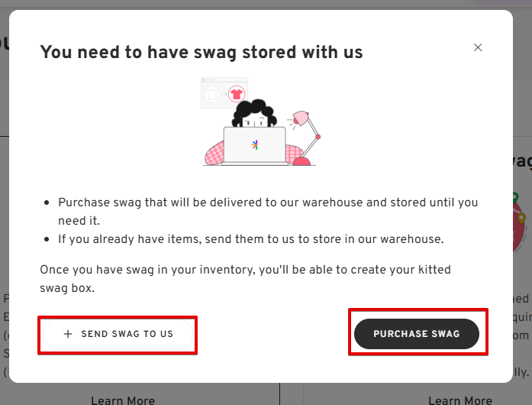Click the pink checkered cushion
This screenshot has height=405, width=532.
(x=214, y=154)
